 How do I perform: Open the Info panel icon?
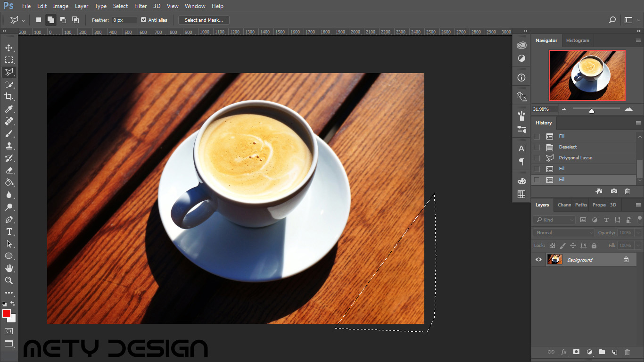click(521, 77)
